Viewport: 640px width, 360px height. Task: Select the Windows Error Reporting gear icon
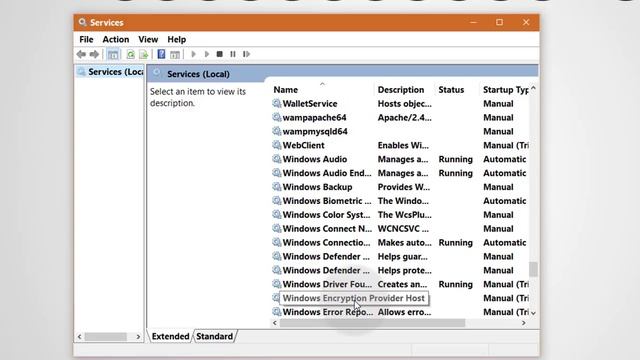click(277, 311)
